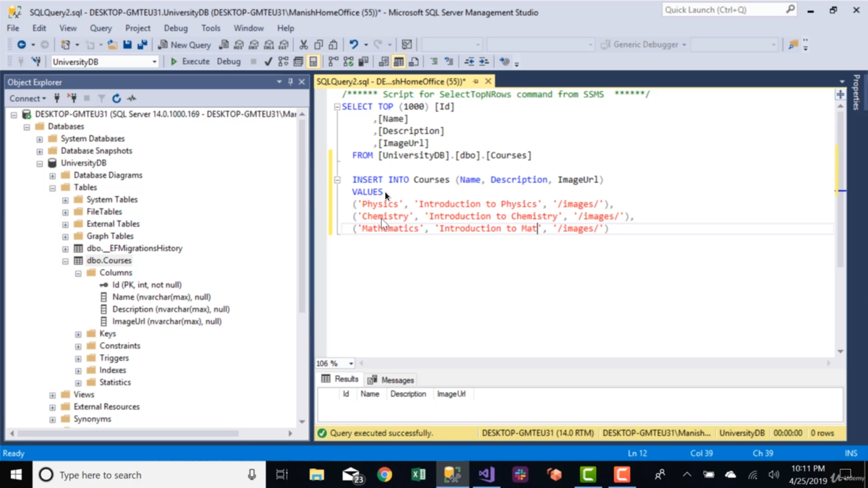Open the Tools menu
Screen dimensions: 868x488
click(x=210, y=28)
